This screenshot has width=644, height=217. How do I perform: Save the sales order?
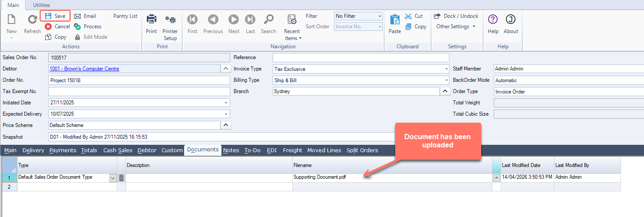[55, 16]
